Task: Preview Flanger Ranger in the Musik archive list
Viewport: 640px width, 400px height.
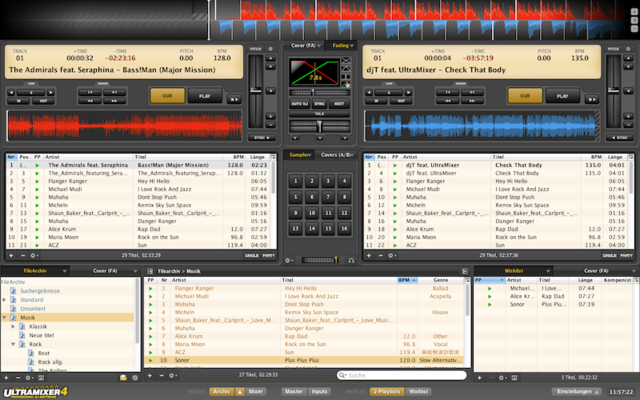Action: (x=151, y=288)
